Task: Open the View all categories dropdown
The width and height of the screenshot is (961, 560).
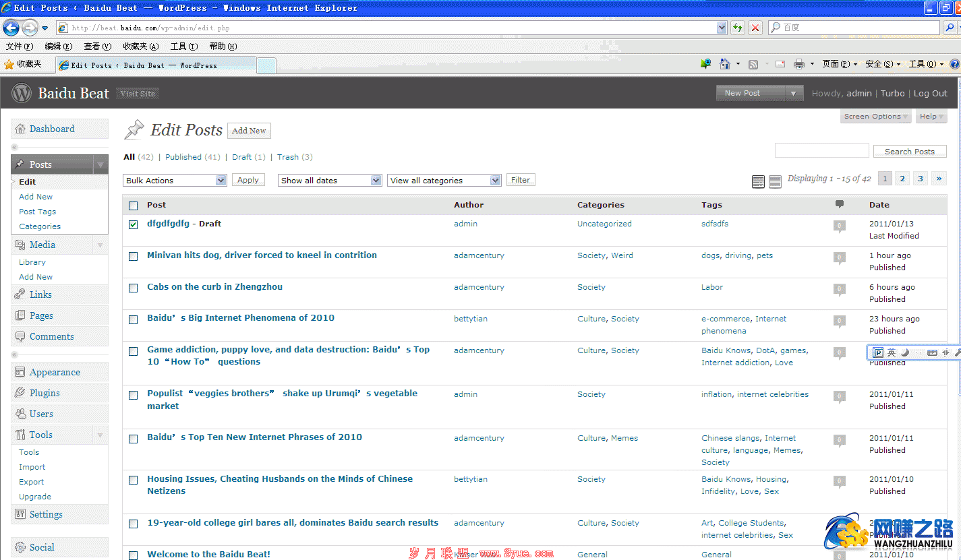Action: pos(444,180)
